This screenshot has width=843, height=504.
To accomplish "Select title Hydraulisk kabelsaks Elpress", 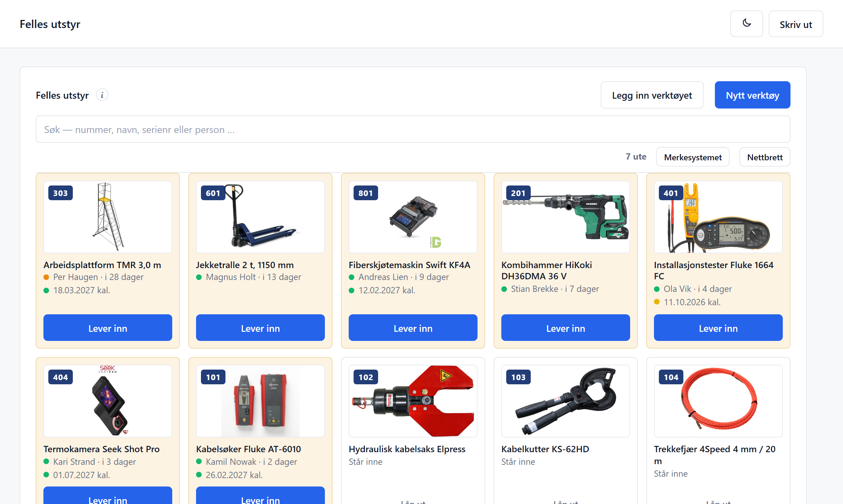I will click(x=407, y=449).
